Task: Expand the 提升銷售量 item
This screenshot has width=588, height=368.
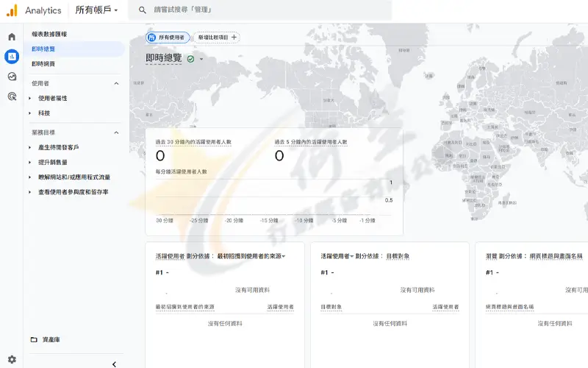Action: [29, 162]
